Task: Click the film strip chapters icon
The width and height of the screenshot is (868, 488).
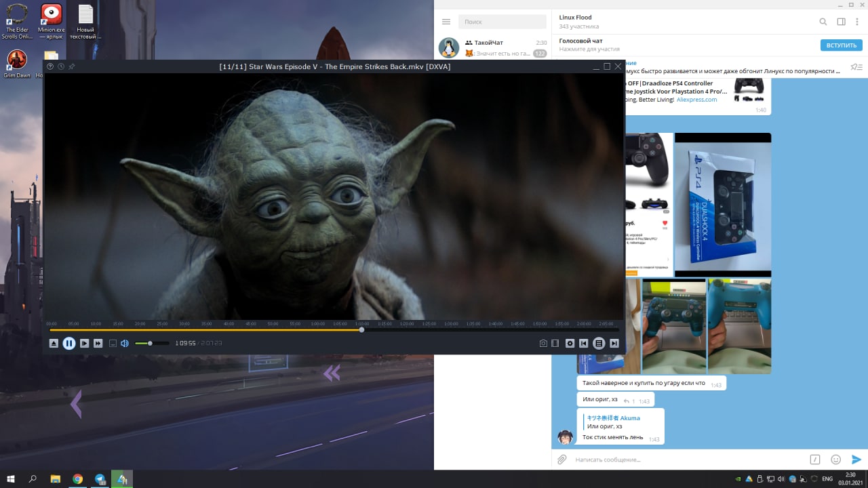Action: click(555, 344)
